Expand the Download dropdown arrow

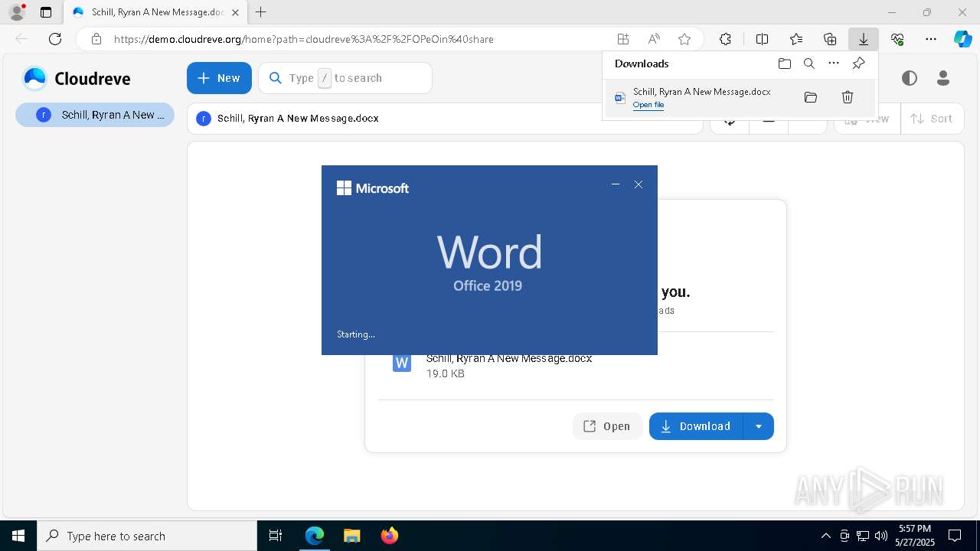click(759, 426)
